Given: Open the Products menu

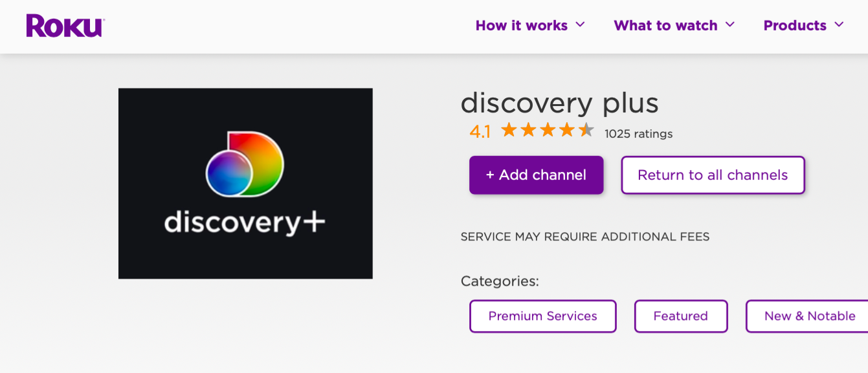Looking at the screenshot, I should tap(794, 26).
